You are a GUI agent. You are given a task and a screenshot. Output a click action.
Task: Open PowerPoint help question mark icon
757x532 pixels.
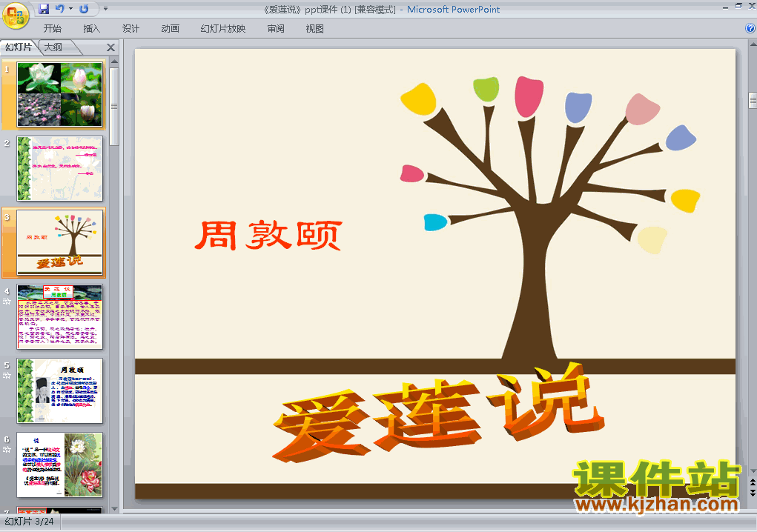[x=750, y=28]
